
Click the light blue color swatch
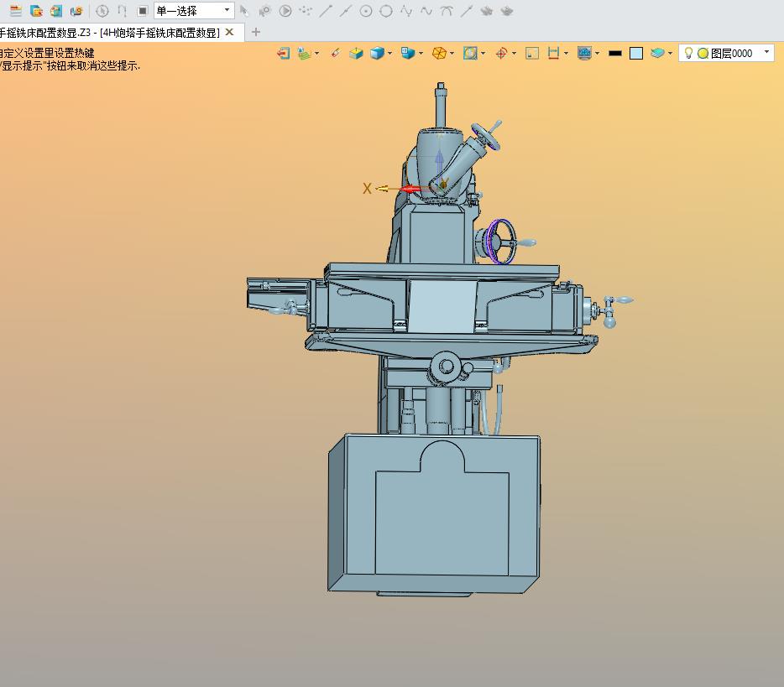point(636,53)
